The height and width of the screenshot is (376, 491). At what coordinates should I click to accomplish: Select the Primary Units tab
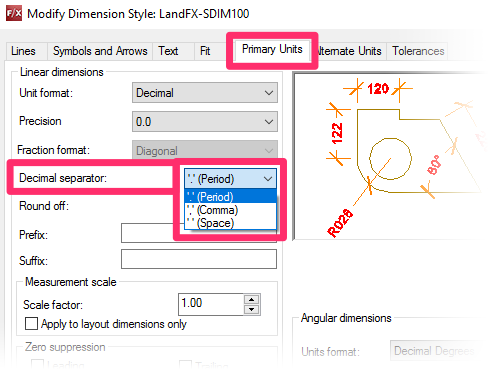click(272, 49)
